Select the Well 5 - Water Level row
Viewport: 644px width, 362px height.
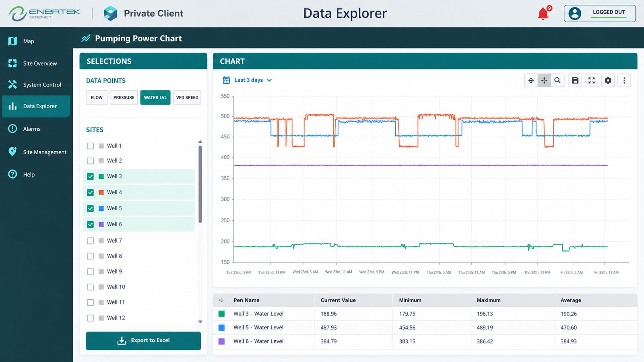coord(425,327)
